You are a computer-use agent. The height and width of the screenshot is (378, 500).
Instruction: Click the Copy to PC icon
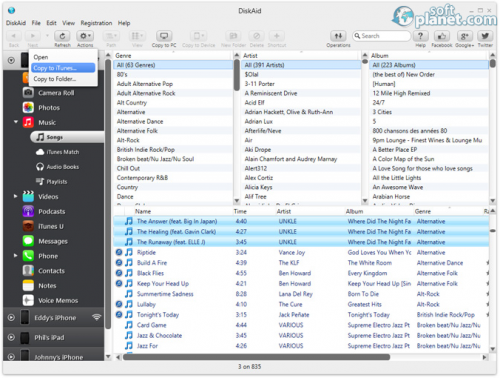pyautogui.click(x=164, y=36)
